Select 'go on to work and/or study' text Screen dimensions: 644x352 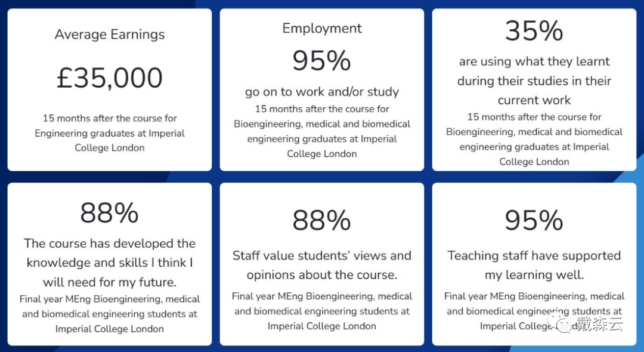322,92
